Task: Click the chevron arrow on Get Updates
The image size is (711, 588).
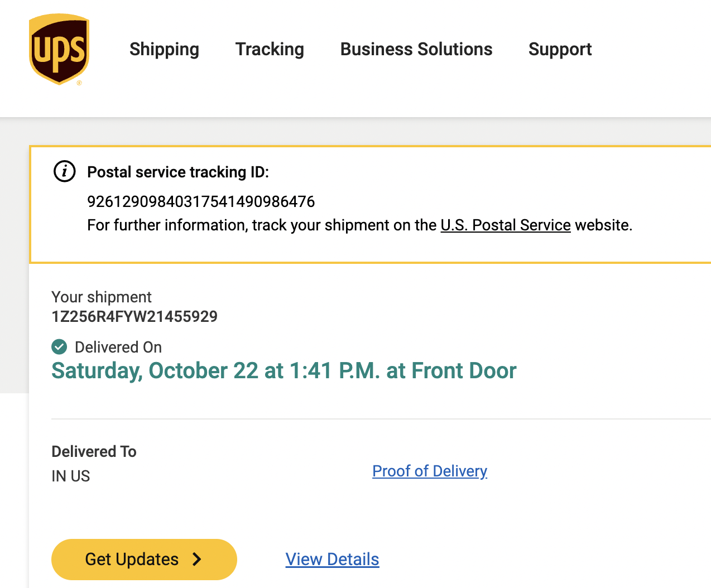Action: tap(197, 559)
